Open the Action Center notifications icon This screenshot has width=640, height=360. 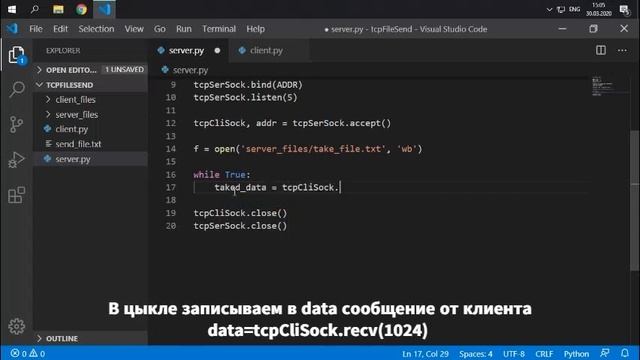click(624, 9)
